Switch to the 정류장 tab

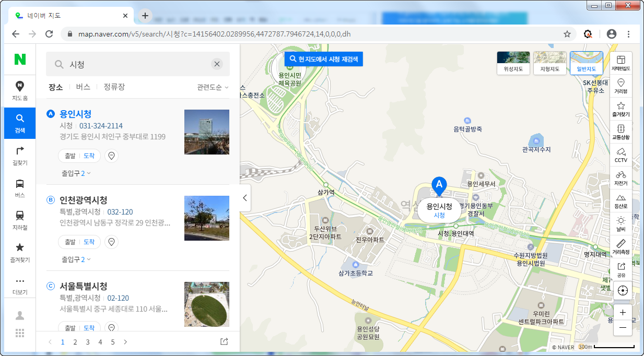tap(114, 87)
